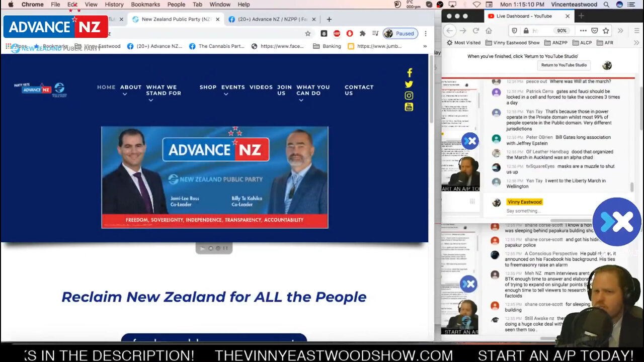The width and height of the screenshot is (644, 362).
Task: Reload the Firefox Live Dashboard page
Action: pyautogui.click(x=475, y=31)
